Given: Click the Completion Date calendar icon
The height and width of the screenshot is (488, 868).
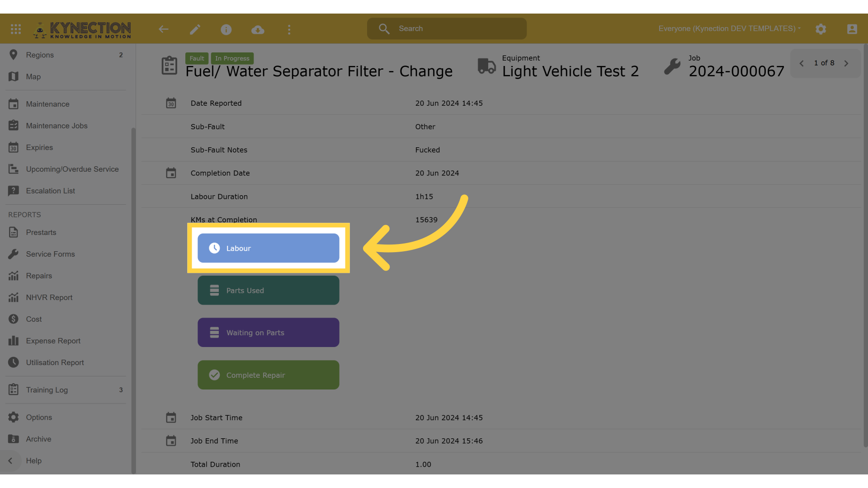Looking at the screenshot, I should point(171,173).
